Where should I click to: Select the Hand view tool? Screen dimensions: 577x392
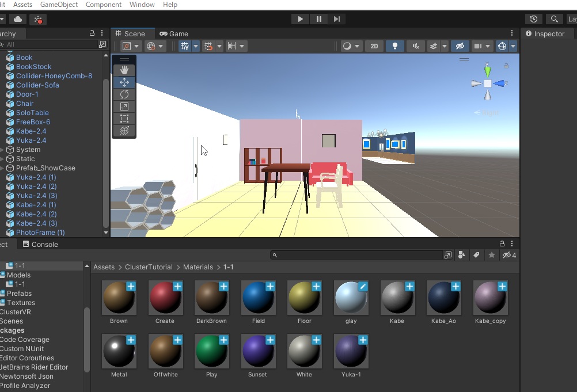click(x=124, y=70)
